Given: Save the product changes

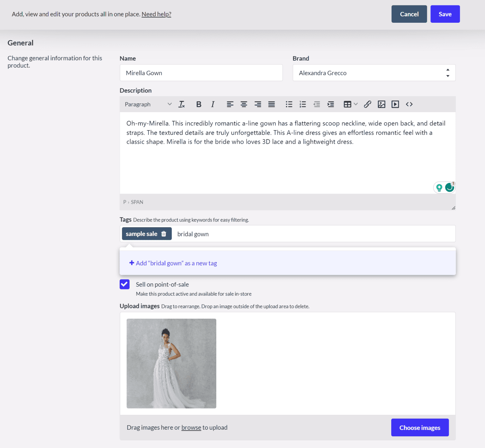Looking at the screenshot, I should click(445, 14).
